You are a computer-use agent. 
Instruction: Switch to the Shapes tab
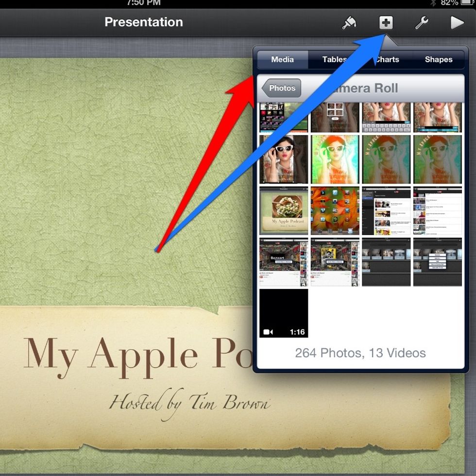click(x=439, y=59)
